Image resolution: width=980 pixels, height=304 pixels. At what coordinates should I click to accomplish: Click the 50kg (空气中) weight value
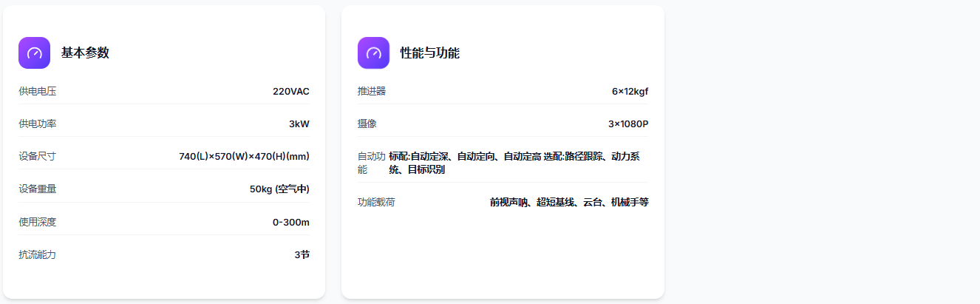pos(279,189)
